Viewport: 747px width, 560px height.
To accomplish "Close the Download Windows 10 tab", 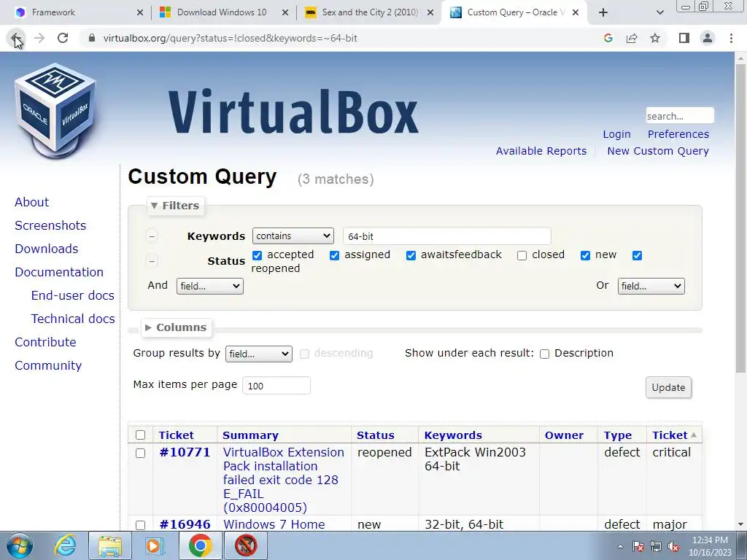I will coord(285,12).
